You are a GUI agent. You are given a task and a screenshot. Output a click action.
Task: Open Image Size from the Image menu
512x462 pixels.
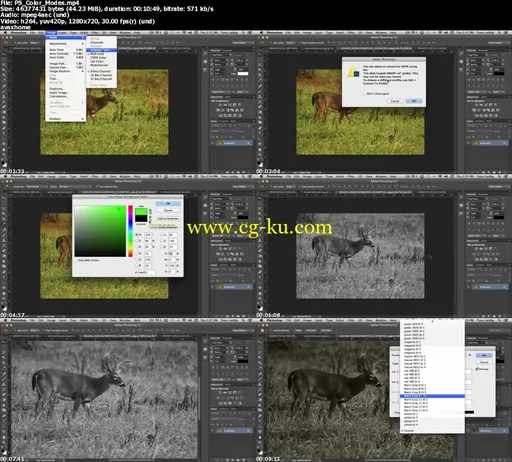pos(65,63)
